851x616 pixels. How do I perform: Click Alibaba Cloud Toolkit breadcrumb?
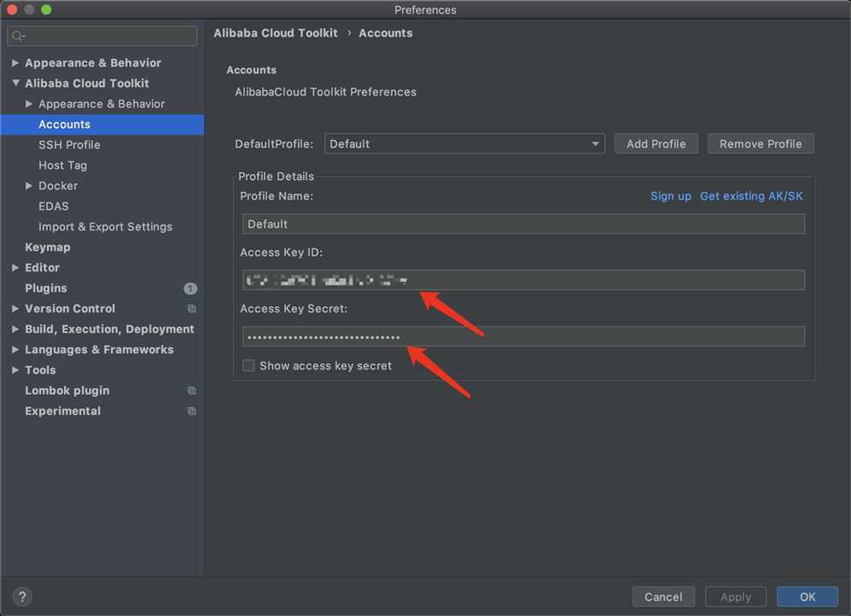pyautogui.click(x=275, y=33)
